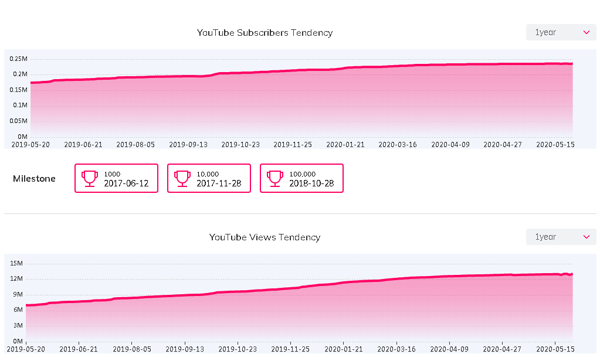Click the 15M label on views chart
Image resolution: width=600 pixels, height=364 pixels.
(16, 263)
